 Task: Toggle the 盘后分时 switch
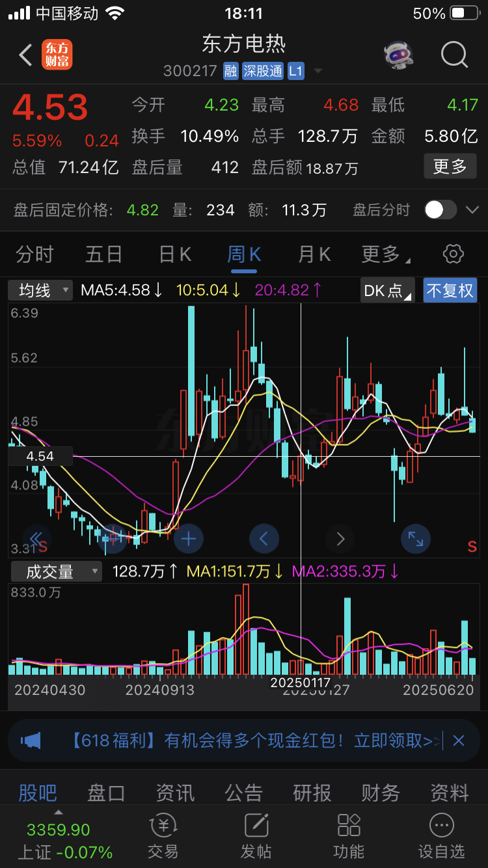[x=441, y=210]
